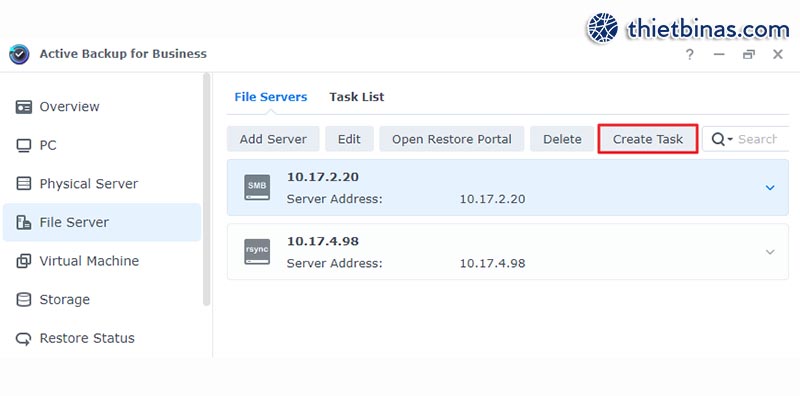Open Virtual Machine label in sidebar
This screenshot has height=396, width=800.
pyautogui.click(x=89, y=261)
